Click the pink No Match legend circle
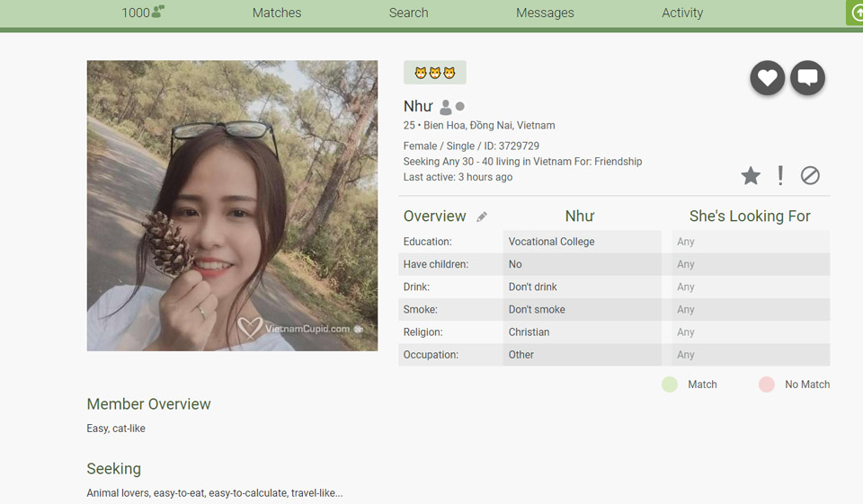 [766, 385]
